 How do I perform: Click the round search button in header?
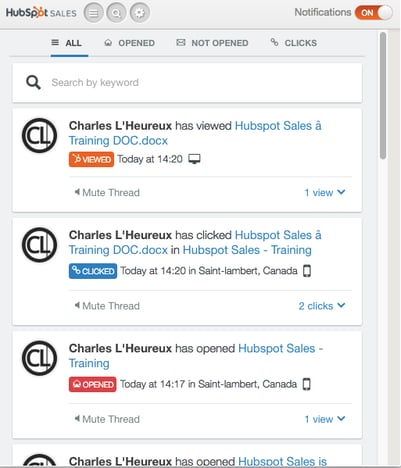tap(116, 13)
